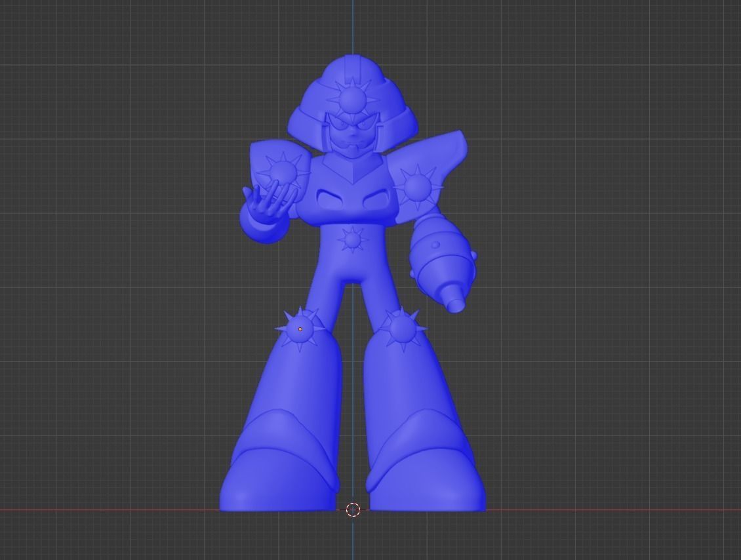741x560 pixels.
Task: Click the 3D cursor crosshair at the origin
Action: (x=353, y=510)
